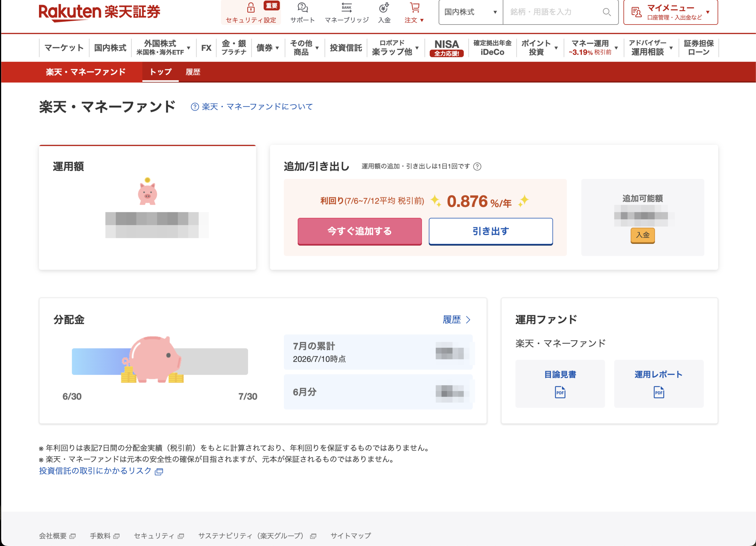Open the security settings lock icon
The image size is (756, 546).
click(251, 7)
